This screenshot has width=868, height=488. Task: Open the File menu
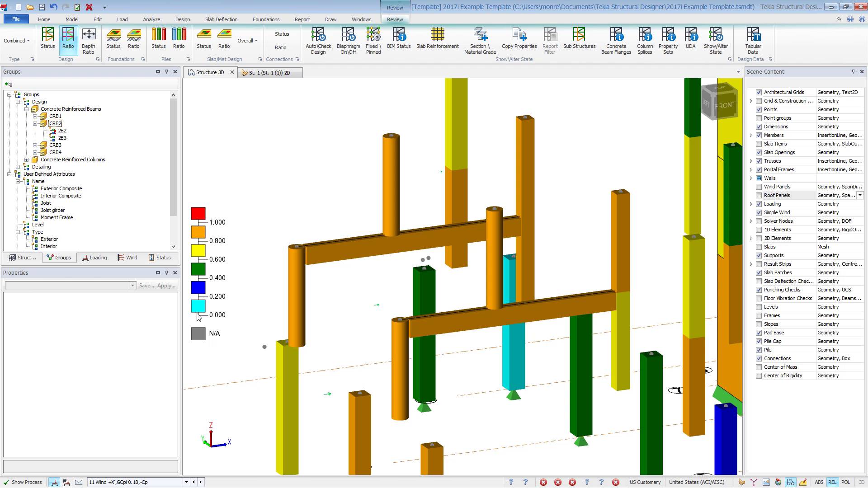pyautogui.click(x=16, y=19)
